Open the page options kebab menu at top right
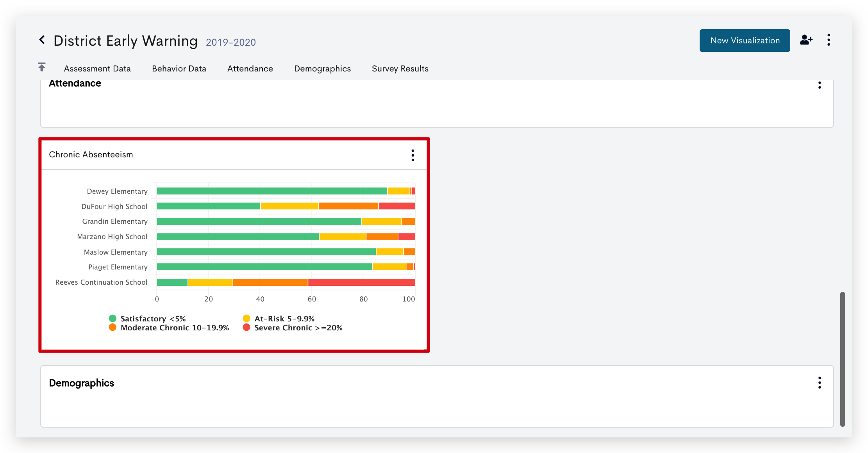Screen dimensions: 868x453 click(829, 40)
